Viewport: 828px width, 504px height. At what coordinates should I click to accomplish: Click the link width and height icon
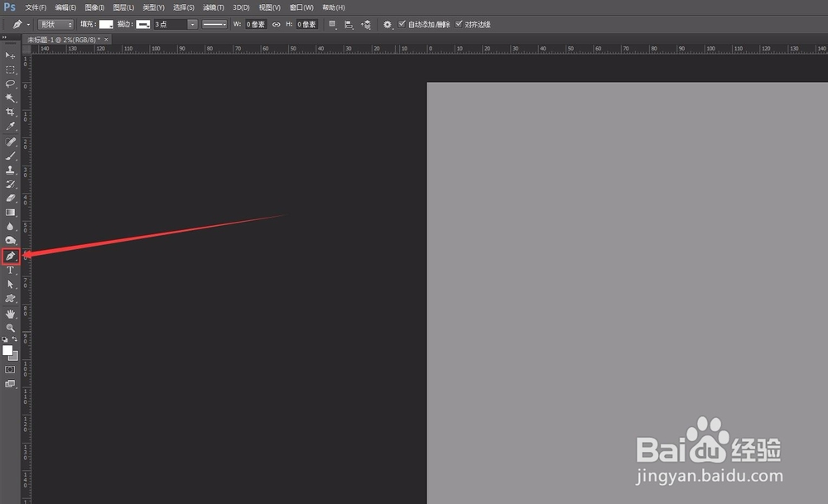coord(277,24)
